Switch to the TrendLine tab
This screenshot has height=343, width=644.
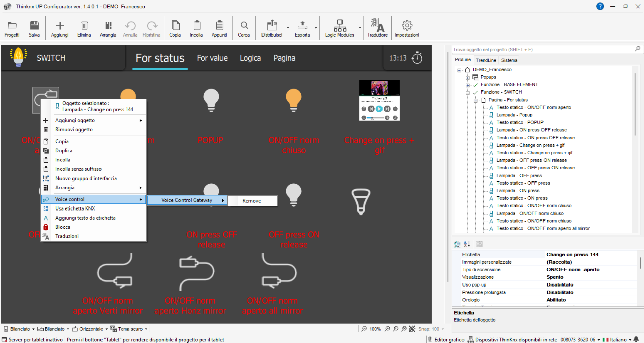click(x=486, y=60)
